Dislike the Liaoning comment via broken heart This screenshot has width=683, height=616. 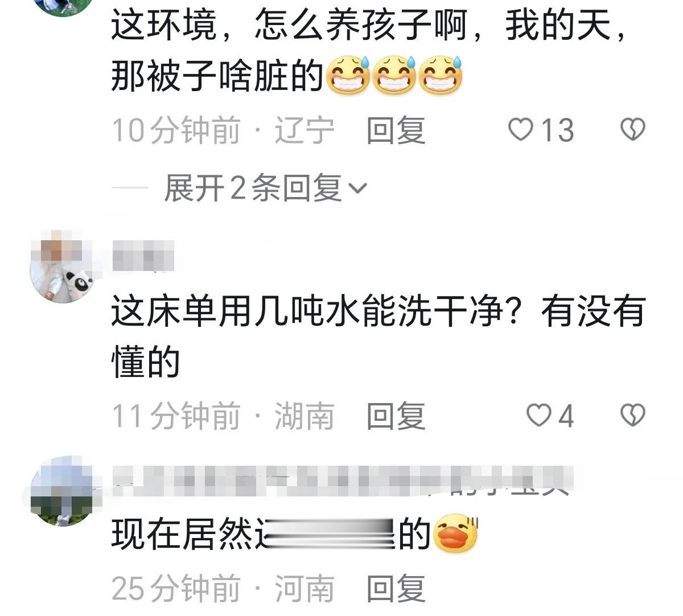632,130
